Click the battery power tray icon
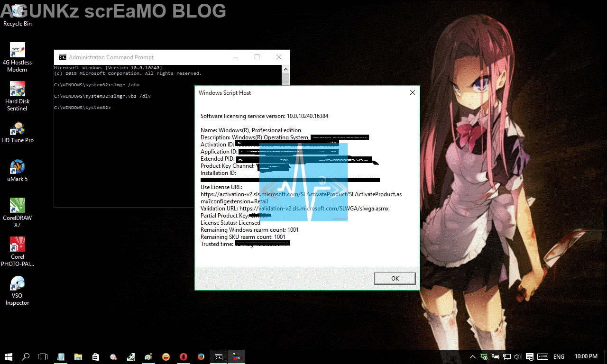Viewport: 607px width, 364px height. (496, 357)
